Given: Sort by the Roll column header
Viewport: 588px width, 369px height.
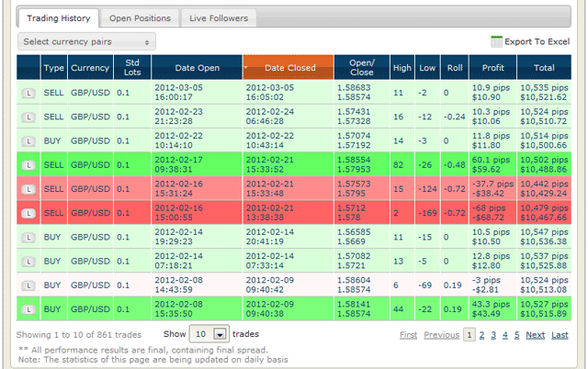Looking at the screenshot, I should [x=455, y=67].
